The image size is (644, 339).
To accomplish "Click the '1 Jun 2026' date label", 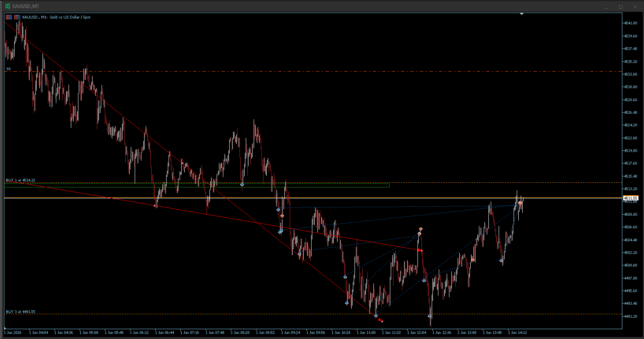I will pos(13,333).
